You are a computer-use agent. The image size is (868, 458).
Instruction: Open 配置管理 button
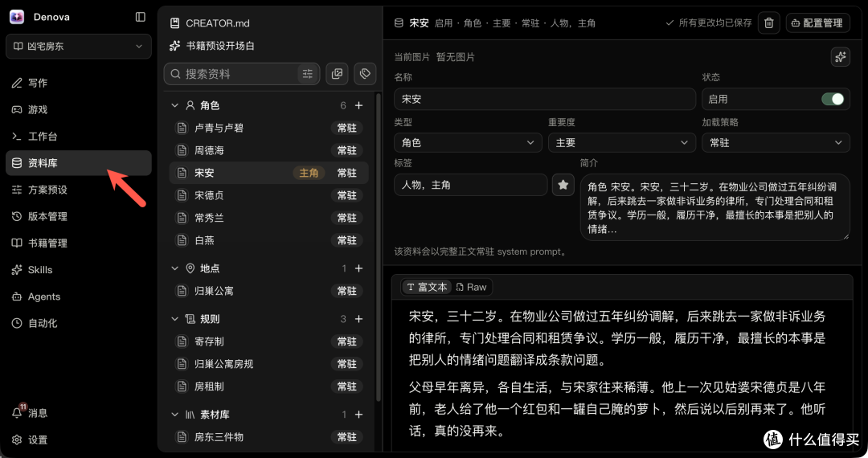[817, 23]
